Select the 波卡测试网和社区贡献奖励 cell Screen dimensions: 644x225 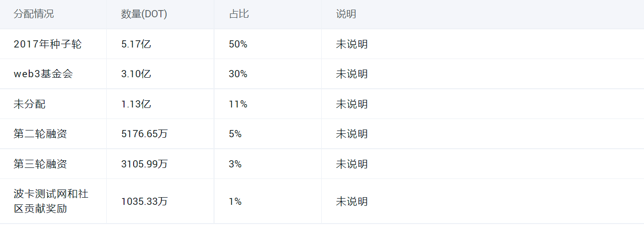51,201
